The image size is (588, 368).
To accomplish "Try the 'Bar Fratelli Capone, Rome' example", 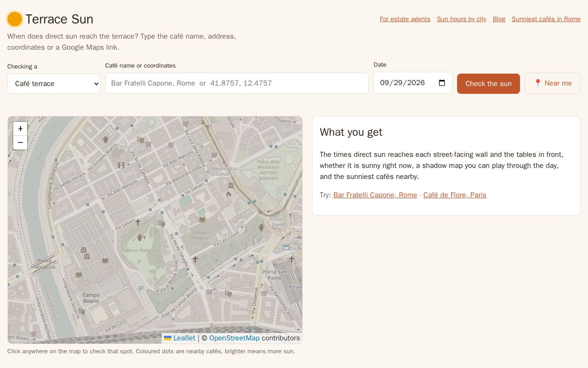I will [x=375, y=195].
